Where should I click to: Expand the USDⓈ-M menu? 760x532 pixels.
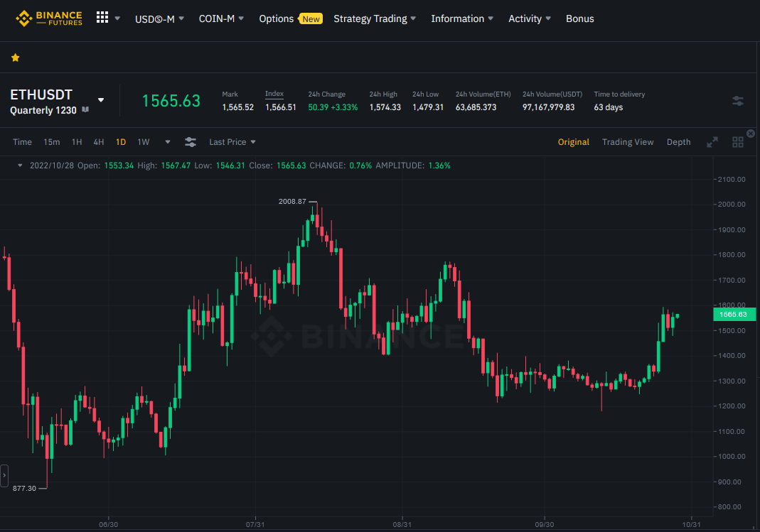(x=159, y=19)
